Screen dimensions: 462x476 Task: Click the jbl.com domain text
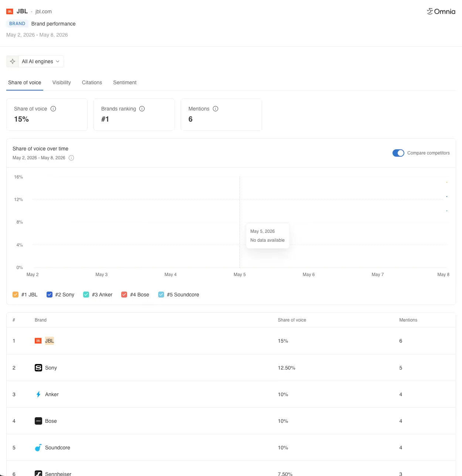(44, 12)
